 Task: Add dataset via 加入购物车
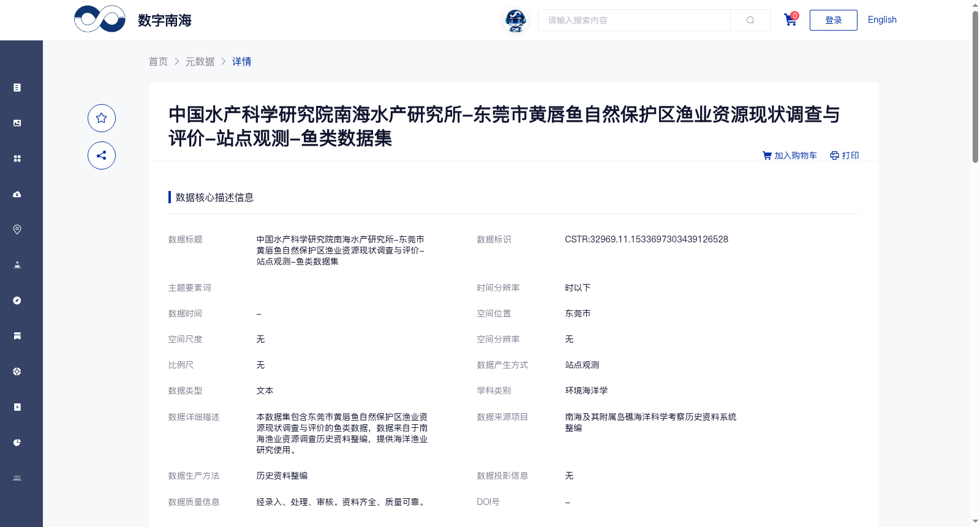pos(790,155)
